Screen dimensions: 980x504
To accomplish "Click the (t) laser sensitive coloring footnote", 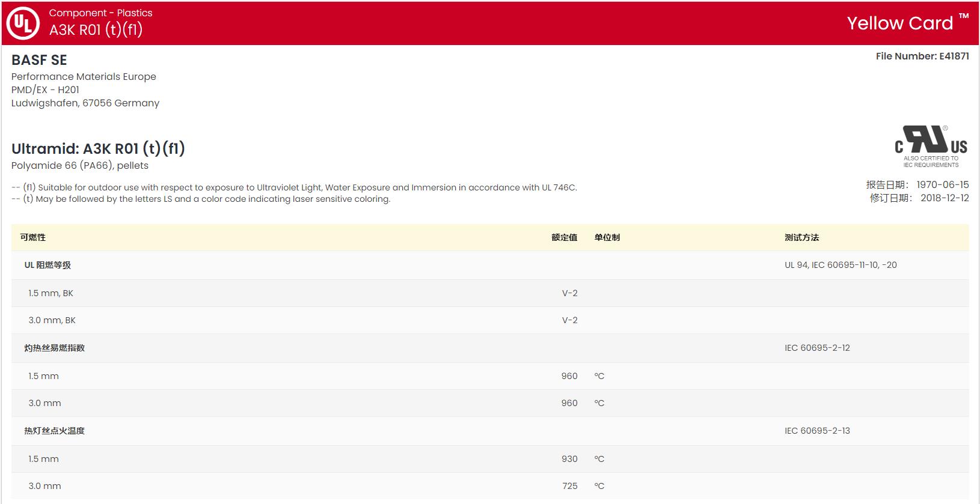I will pos(201,199).
